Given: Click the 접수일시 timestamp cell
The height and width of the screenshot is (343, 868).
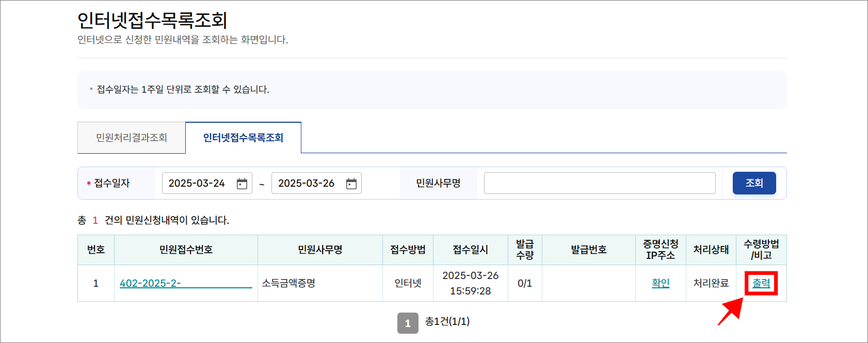Looking at the screenshot, I should (x=470, y=283).
